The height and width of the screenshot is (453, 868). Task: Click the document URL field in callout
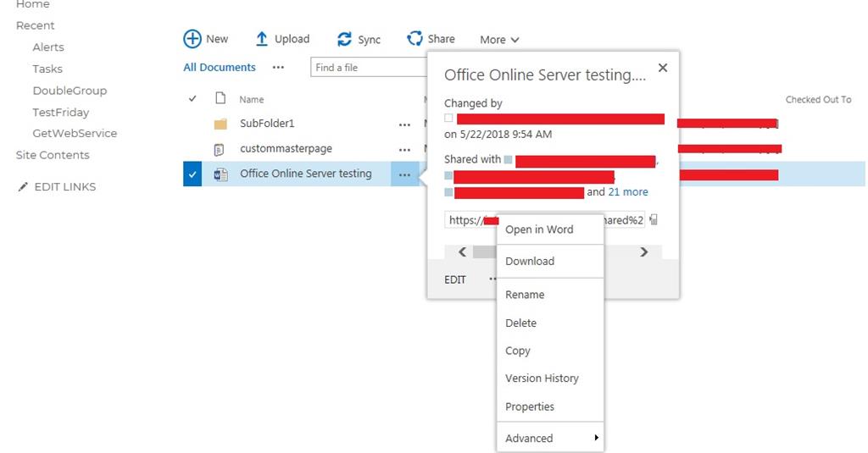point(544,220)
